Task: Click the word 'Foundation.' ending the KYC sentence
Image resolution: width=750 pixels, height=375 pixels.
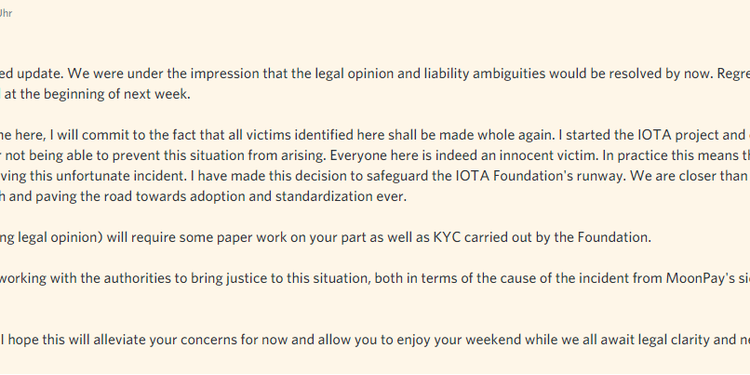Action: [x=613, y=237]
